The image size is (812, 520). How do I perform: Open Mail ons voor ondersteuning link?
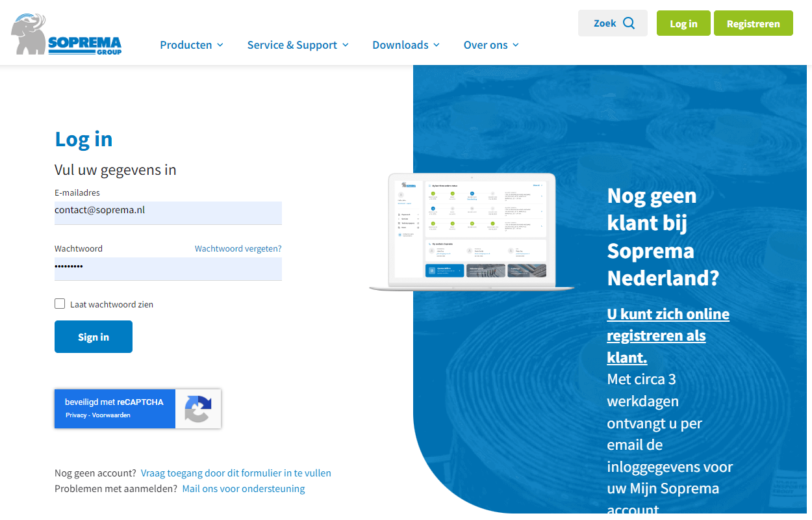click(x=244, y=489)
